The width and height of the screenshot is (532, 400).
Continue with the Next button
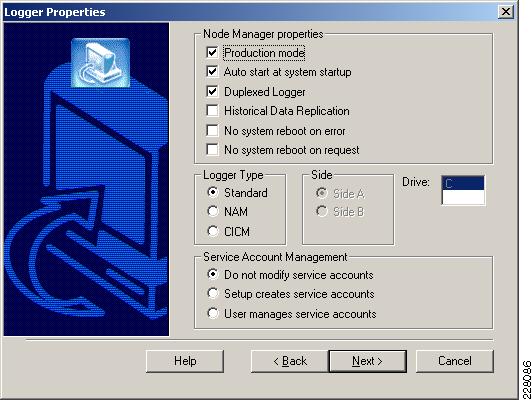367,361
